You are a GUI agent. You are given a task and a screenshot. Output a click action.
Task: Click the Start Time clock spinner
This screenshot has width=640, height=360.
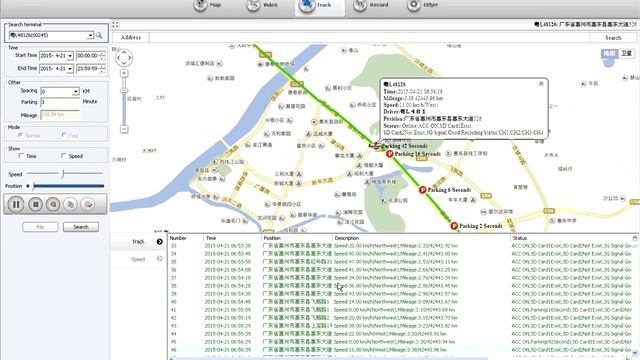click(102, 56)
